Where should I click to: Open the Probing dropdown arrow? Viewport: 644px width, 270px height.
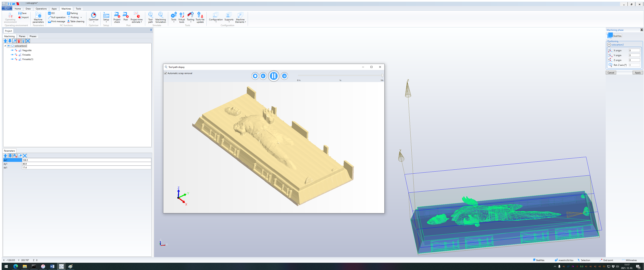coord(81,18)
